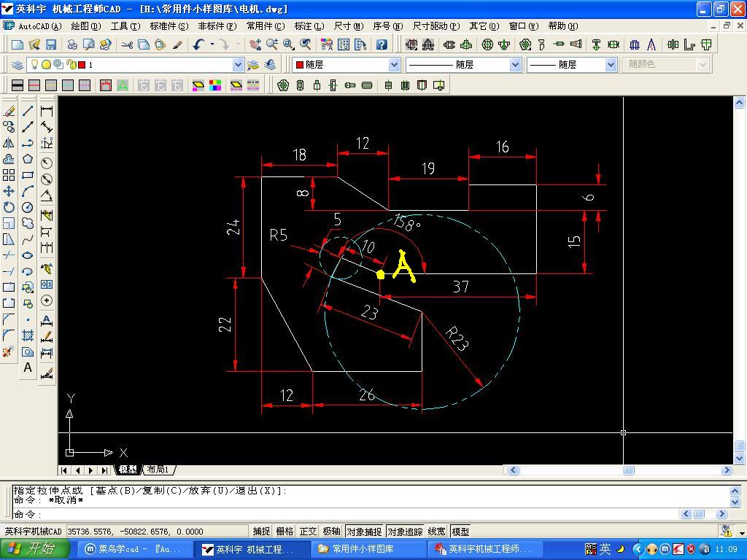The height and width of the screenshot is (560, 747).
Task: Open the 工具(T) menu
Action: pyautogui.click(x=125, y=26)
